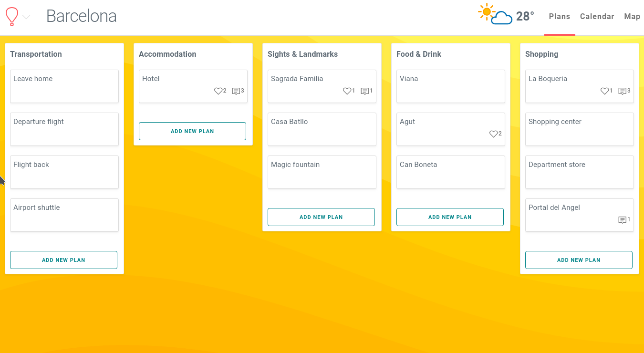Select the Plans tab
This screenshot has width=644, height=353.
pyautogui.click(x=559, y=17)
